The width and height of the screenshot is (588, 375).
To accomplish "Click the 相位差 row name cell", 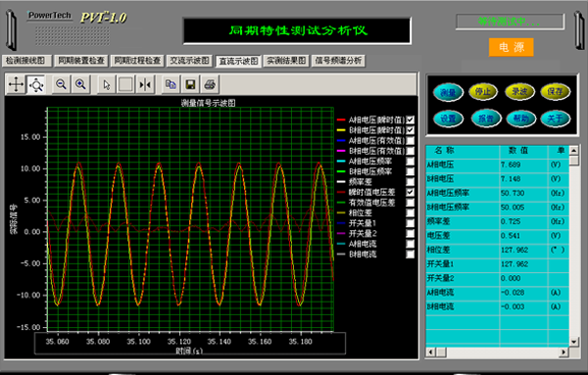I will click(x=463, y=250).
